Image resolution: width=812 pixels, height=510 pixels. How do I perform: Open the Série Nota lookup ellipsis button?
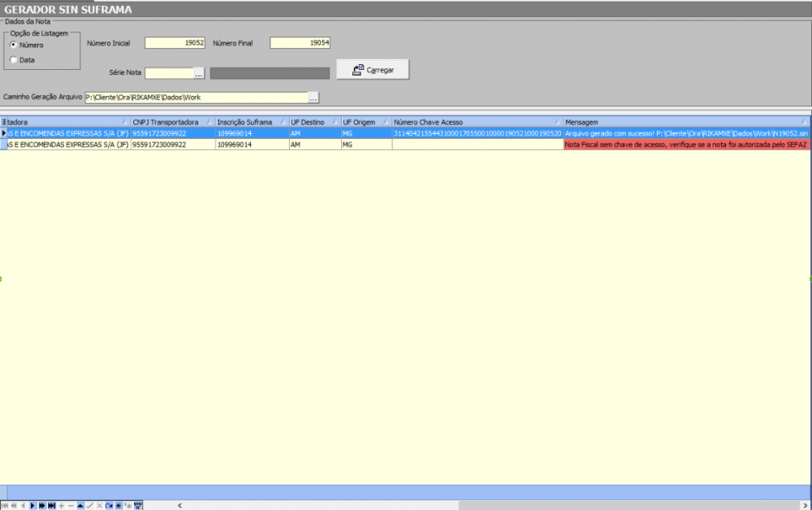click(x=198, y=73)
